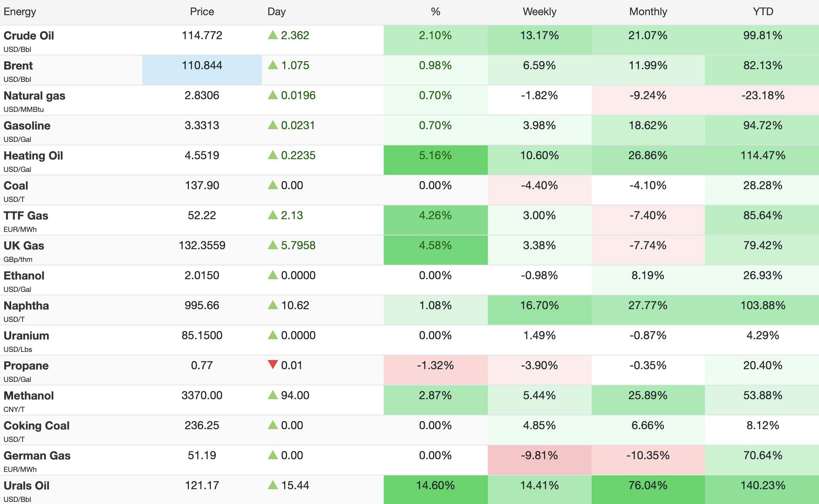Click the up arrow in Methanol row
The height and width of the screenshot is (504, 819).
273,395
